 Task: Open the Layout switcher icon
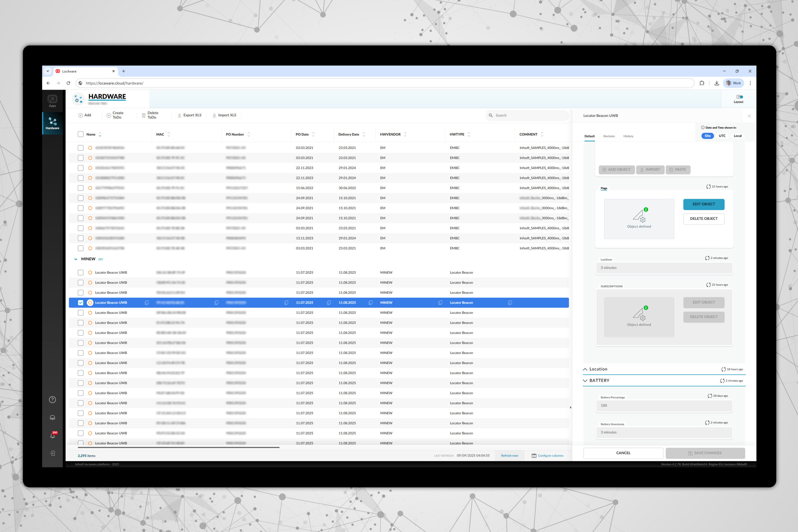coord(738,99)
